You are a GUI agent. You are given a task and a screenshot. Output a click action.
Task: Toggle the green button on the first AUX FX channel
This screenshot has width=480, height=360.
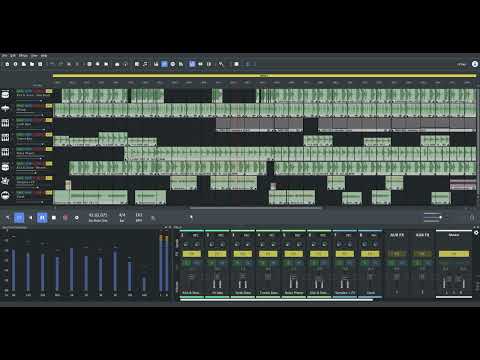click(392, 263)
